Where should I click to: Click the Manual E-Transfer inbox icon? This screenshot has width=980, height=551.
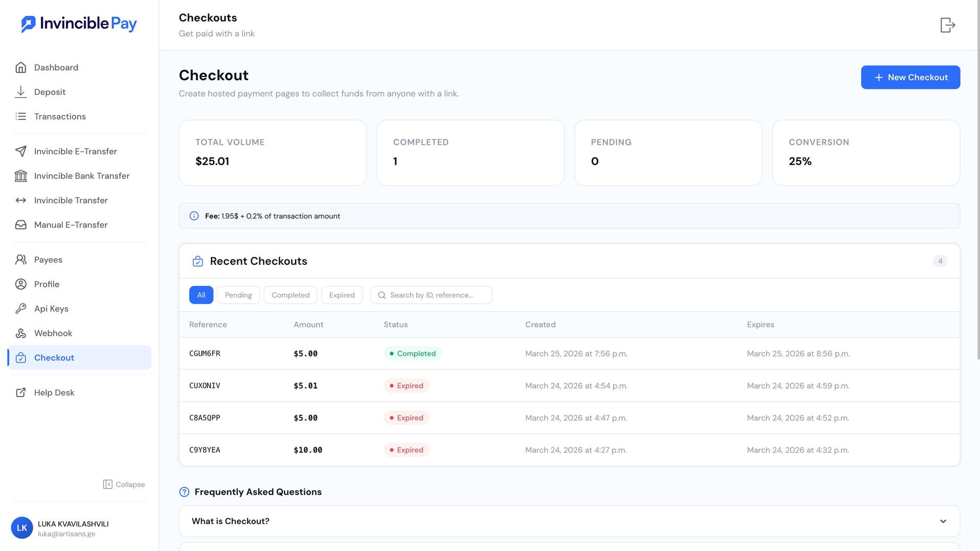pyautogui.click(x=21, y=224)
